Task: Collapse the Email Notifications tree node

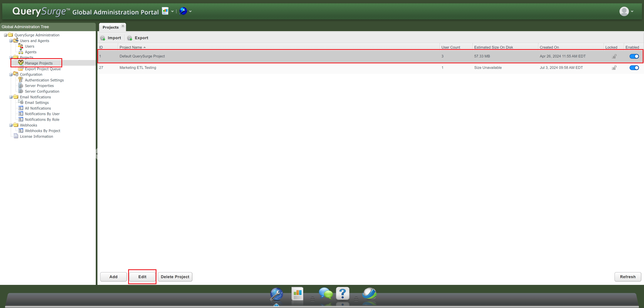Action: (x=11, y=97)
